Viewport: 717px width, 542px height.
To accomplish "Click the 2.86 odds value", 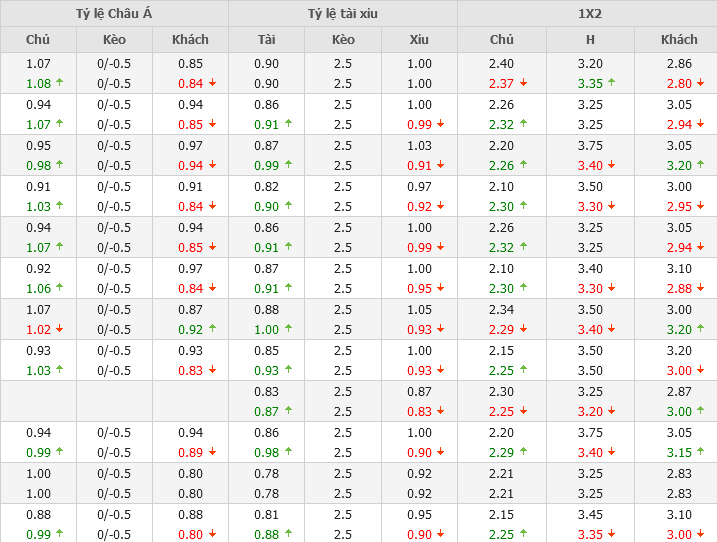I will [x=679, y=64].
